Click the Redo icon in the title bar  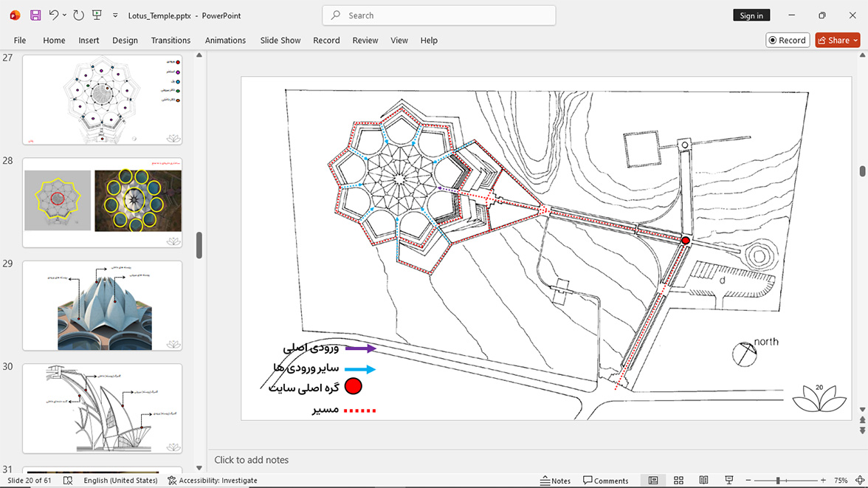pos(78,16)
